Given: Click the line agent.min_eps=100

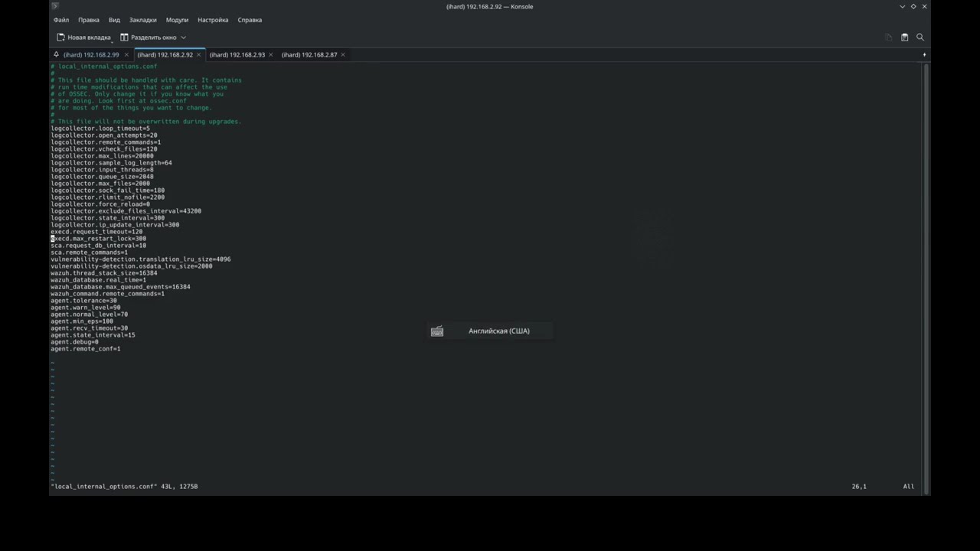Looking at the screenshot, I should tap(82, 321).
